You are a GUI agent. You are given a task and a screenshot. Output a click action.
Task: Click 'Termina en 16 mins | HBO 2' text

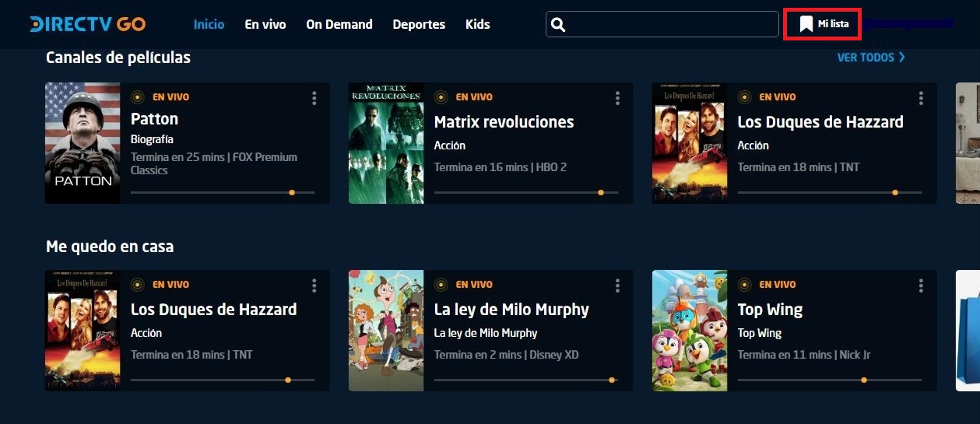click(x=501, y=167)
